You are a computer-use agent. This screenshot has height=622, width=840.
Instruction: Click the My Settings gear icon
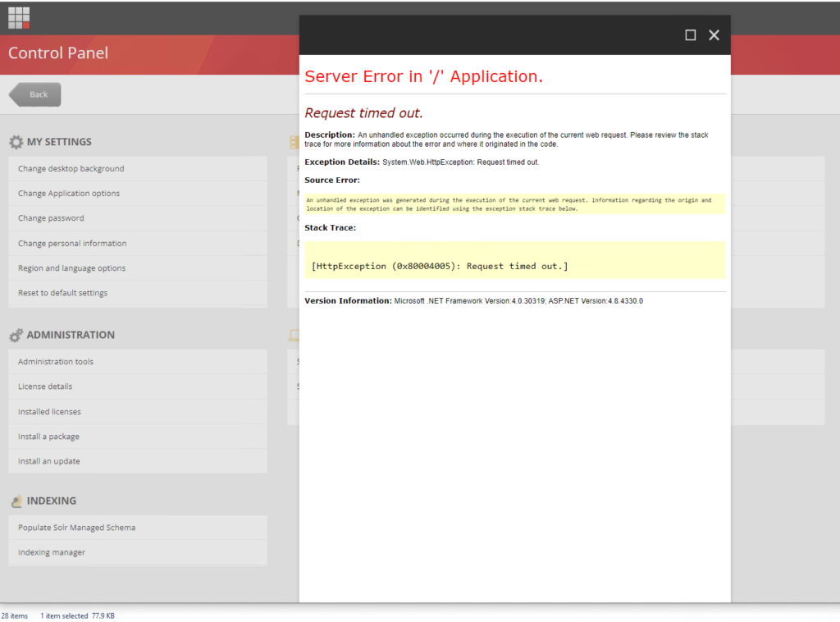(x=16, y=142)
